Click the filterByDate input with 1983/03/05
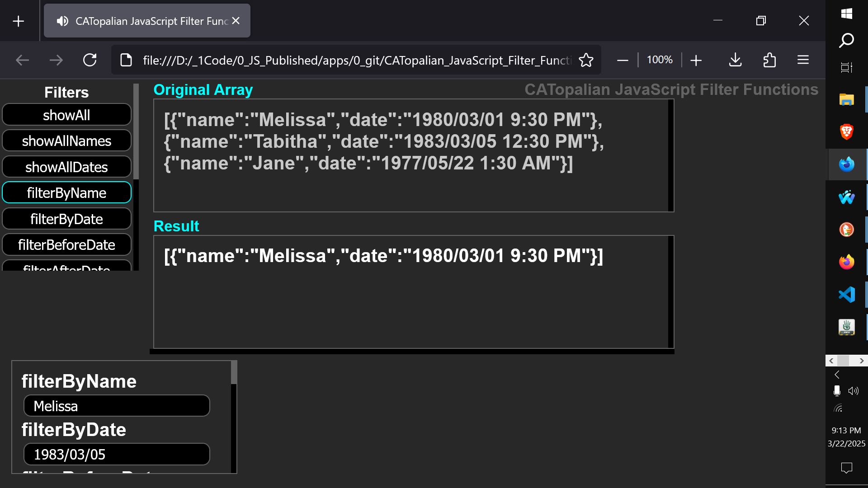The height and width of the screenshot is (488, 868). tap(117, 454)
